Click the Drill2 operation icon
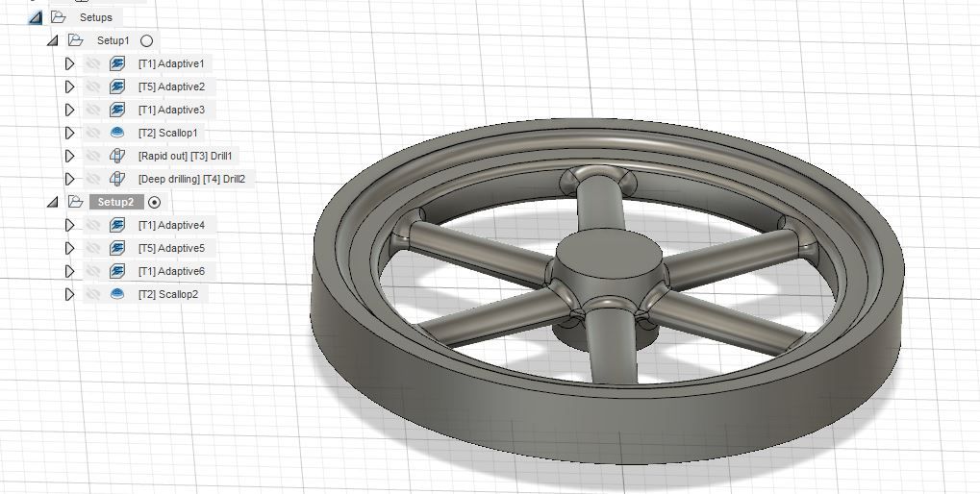The height and width of the screenshot is (494, 980). tap(117, 179)
